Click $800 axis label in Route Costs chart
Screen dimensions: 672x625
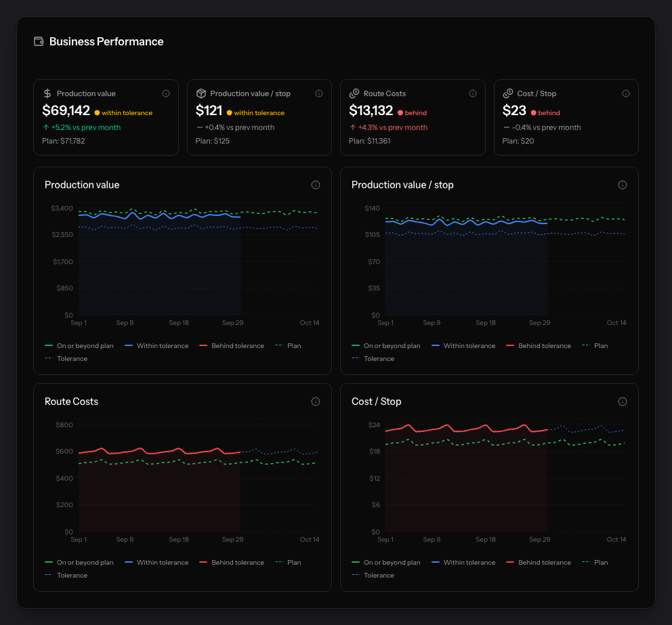64,425
